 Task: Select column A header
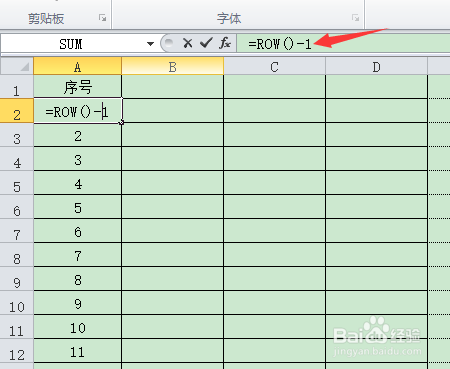pos(77,66)
